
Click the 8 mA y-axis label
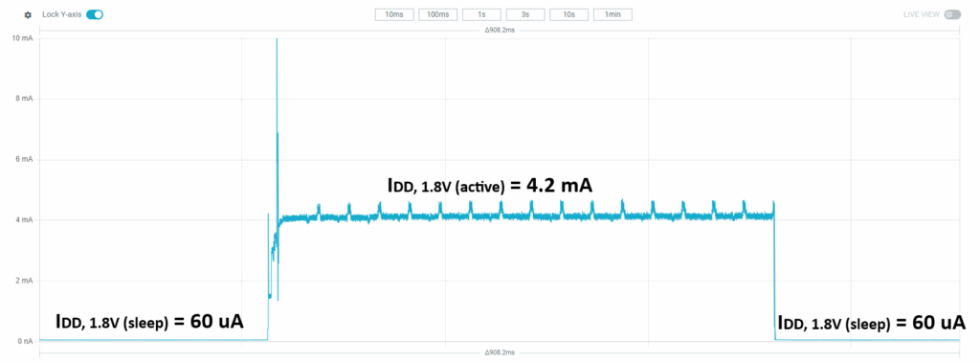24,99
